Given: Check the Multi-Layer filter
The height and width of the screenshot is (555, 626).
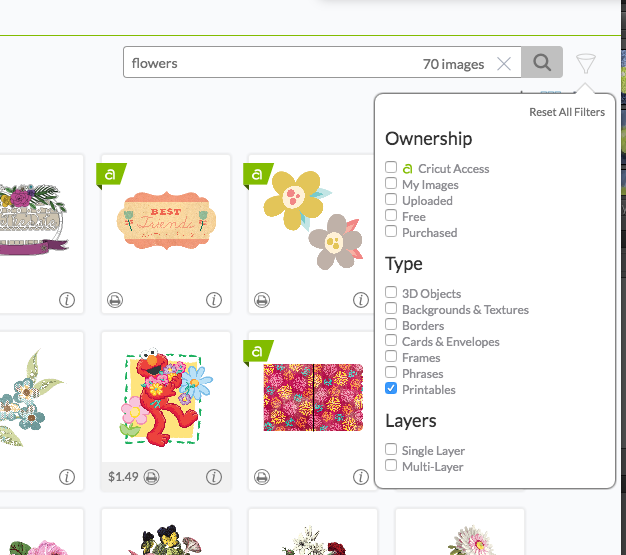Looking at the screenshot, I should [x=391, y=465].
